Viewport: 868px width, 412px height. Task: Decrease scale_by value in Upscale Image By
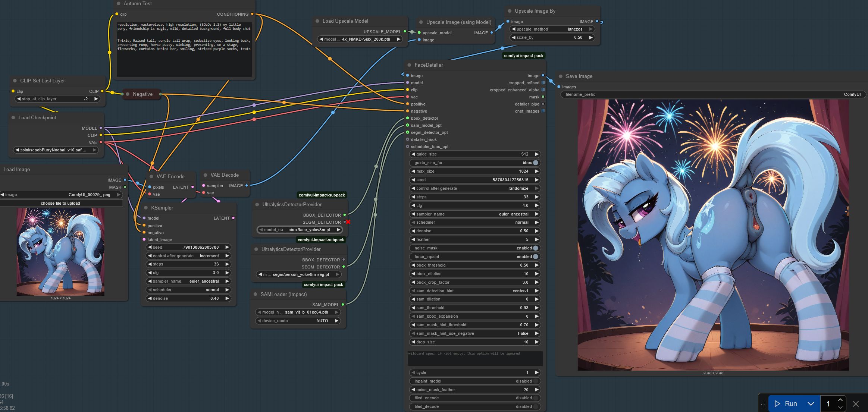[513, 38]
